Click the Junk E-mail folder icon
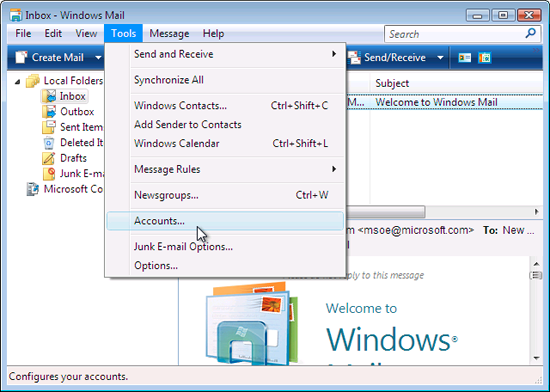 (x=49, y=174)
